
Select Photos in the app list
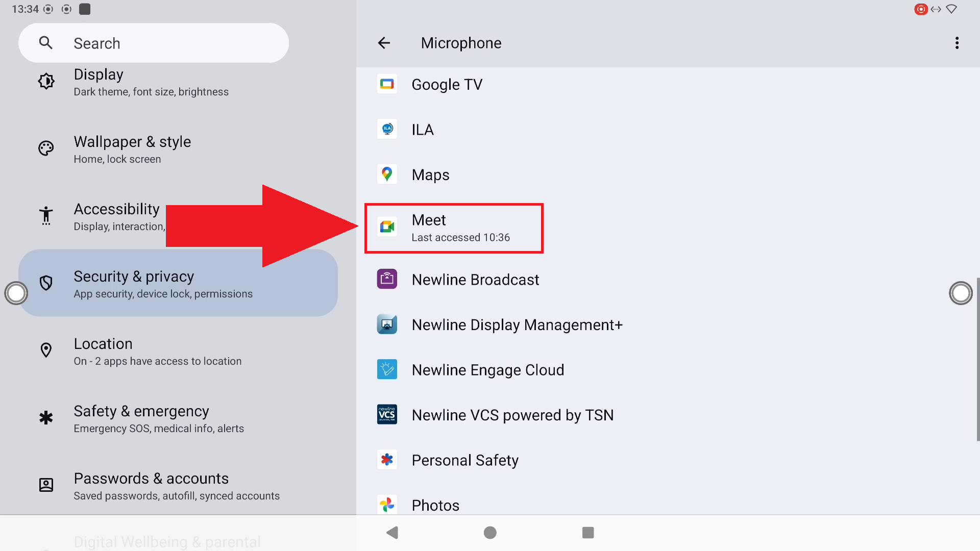(x=435, y=505)
